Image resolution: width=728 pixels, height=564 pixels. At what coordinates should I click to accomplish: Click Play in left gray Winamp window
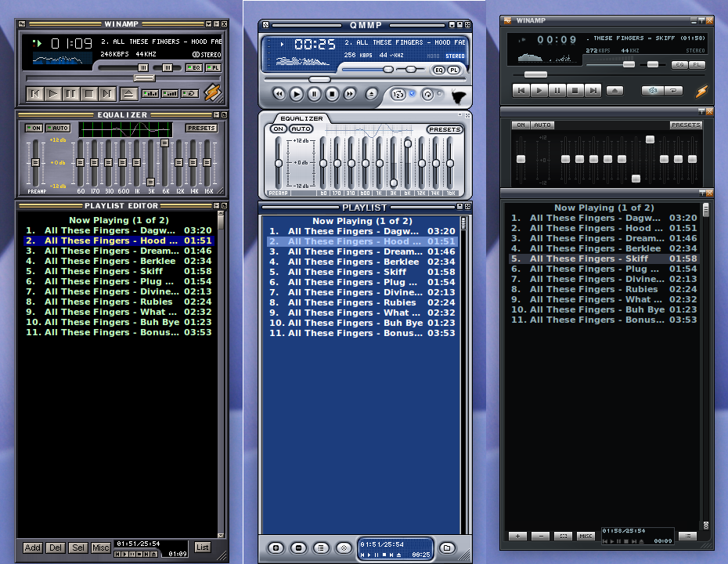tap(52, 94)
